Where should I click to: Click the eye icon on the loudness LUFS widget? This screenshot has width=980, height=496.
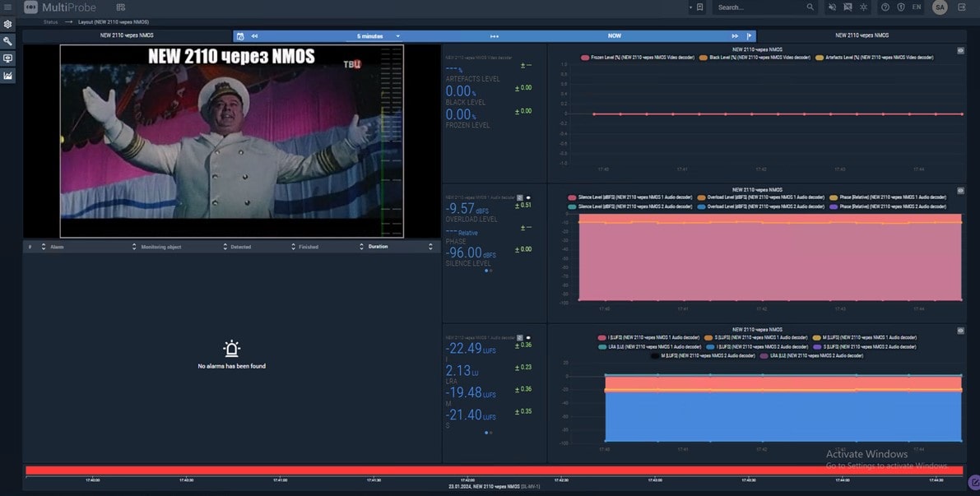coord(528,337)
